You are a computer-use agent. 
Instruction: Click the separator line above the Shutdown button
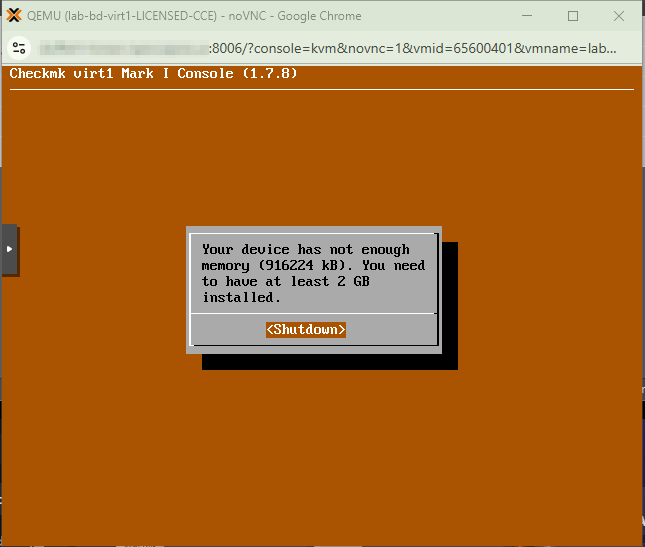pos(313,314)
